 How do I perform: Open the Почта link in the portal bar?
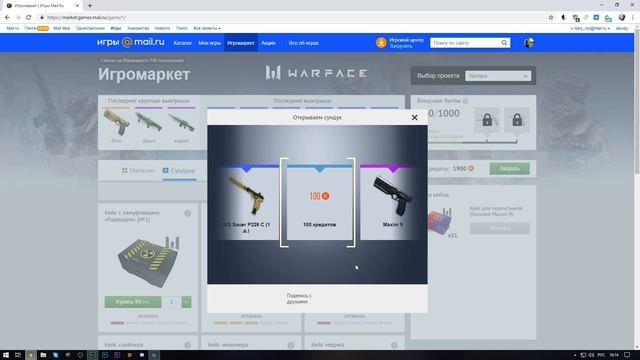[x=30, y=28]
